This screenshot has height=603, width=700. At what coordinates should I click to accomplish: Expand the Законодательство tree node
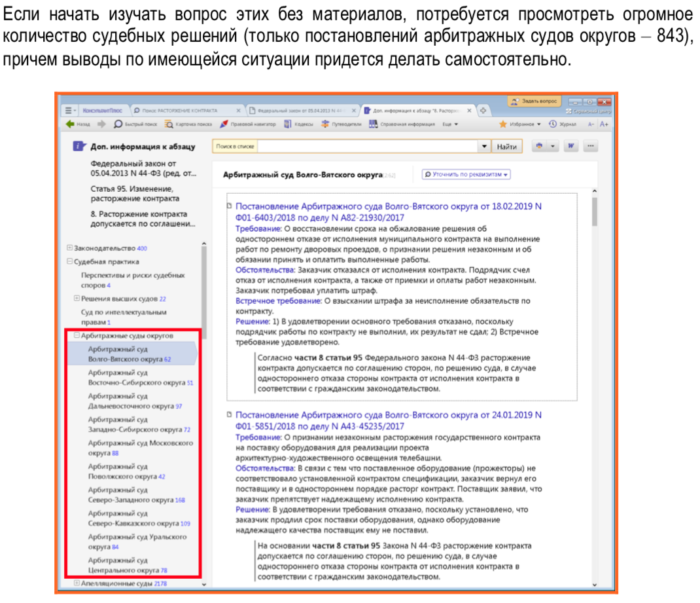(70, 248)
